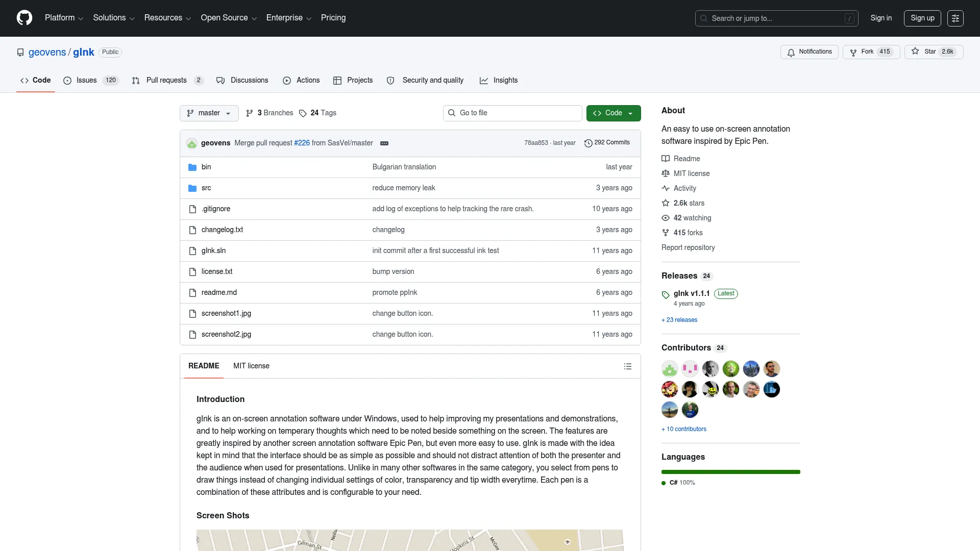Open the 'reduce memory leak' commit message
The height and width of the screenshot is (551, 980).
point(404,188)
